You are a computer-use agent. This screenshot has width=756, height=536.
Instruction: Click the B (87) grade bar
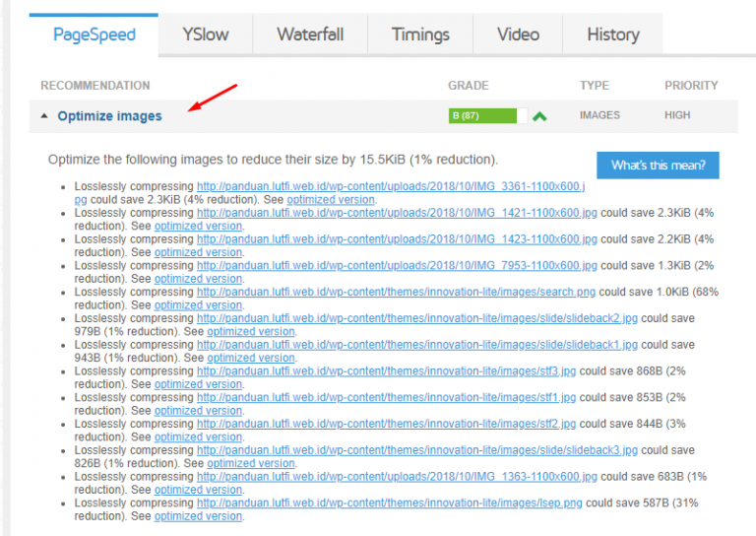(487, 116)
